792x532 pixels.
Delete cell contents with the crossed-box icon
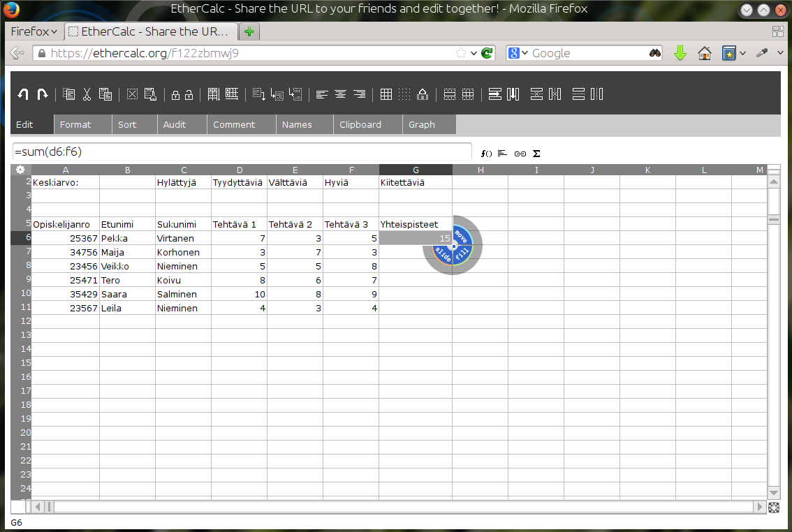click(132, 94)
